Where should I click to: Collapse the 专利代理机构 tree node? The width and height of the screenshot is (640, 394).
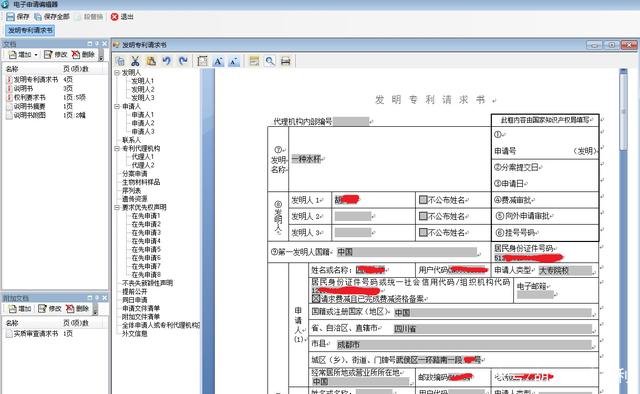point(117,148)
